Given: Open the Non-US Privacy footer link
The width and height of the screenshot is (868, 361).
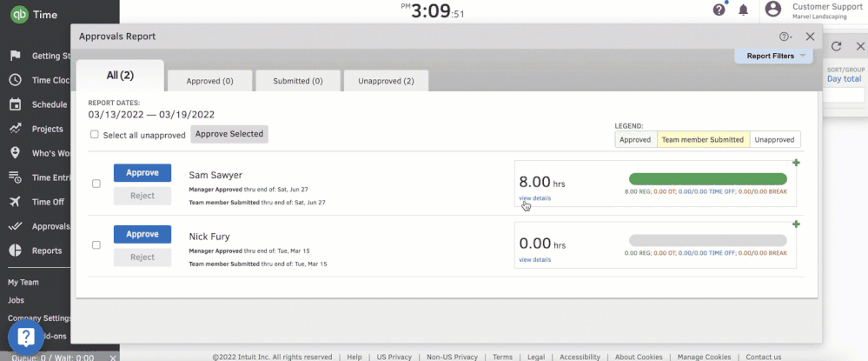Looking at the screenshot, I should [454, 358].
